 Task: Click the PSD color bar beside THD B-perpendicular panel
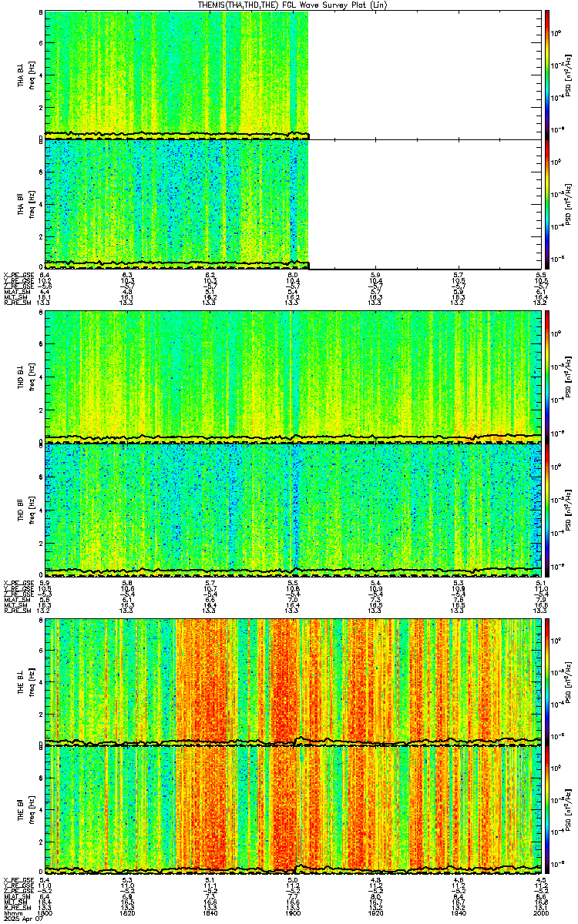click(x=547, y=377)
